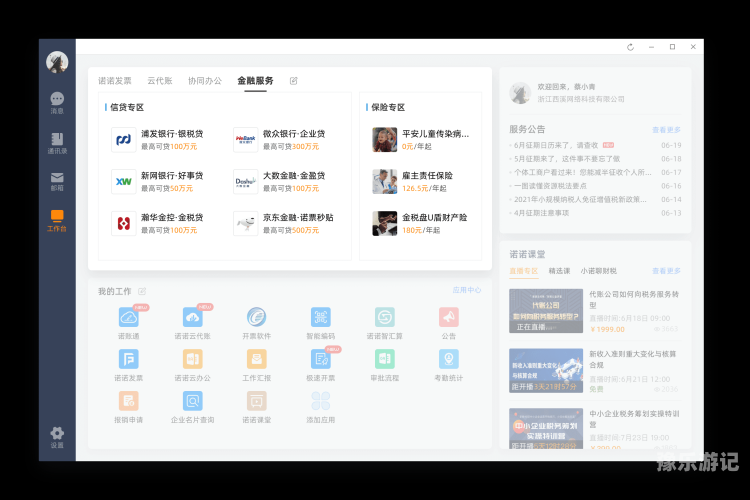Open the 诺诺智汇算 app icon
This screenshot has width=750, height=500.
[385, 317]
